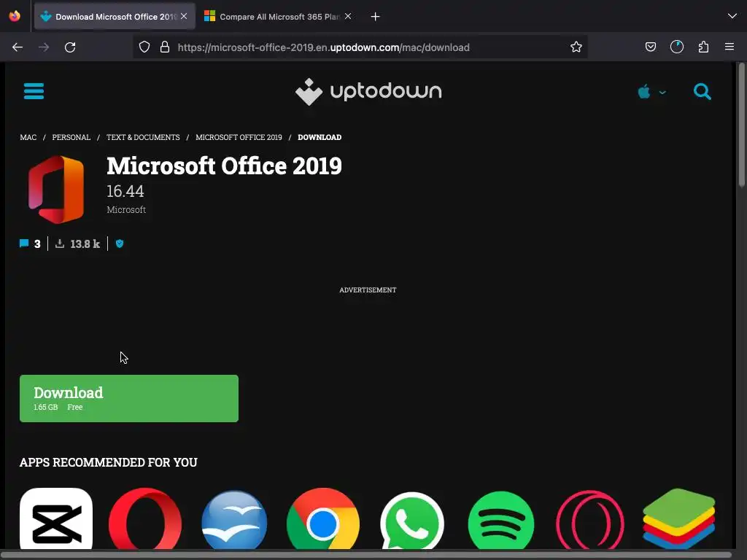Open the Uptodown hamburger menu
The width and height of the screenshot is (747, 560).
pos(34,91)
